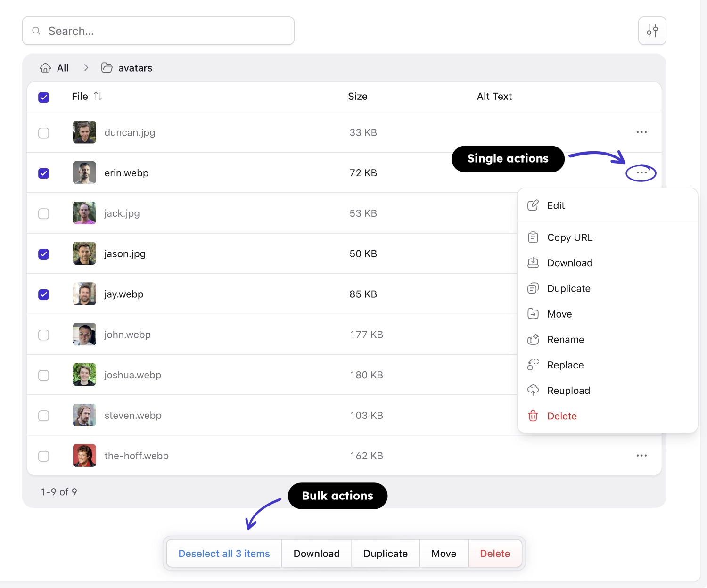Click the Reupload cloud icon
The width and height of the screenshot is (707, 588).
[533, 391]
